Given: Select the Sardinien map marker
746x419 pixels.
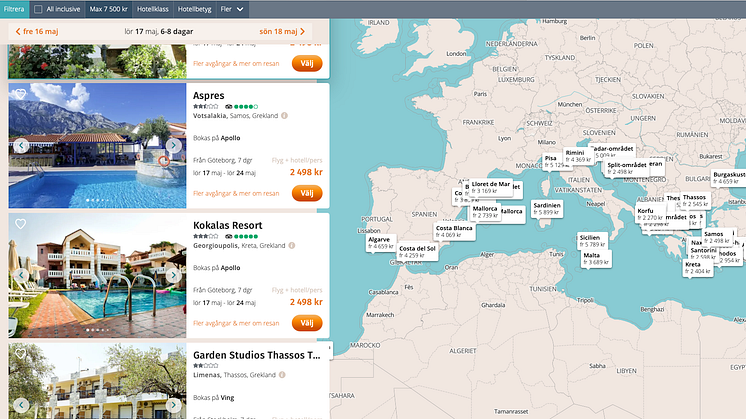Looking at the screenshot, I should pyautogui.click(x=547, y=209).
